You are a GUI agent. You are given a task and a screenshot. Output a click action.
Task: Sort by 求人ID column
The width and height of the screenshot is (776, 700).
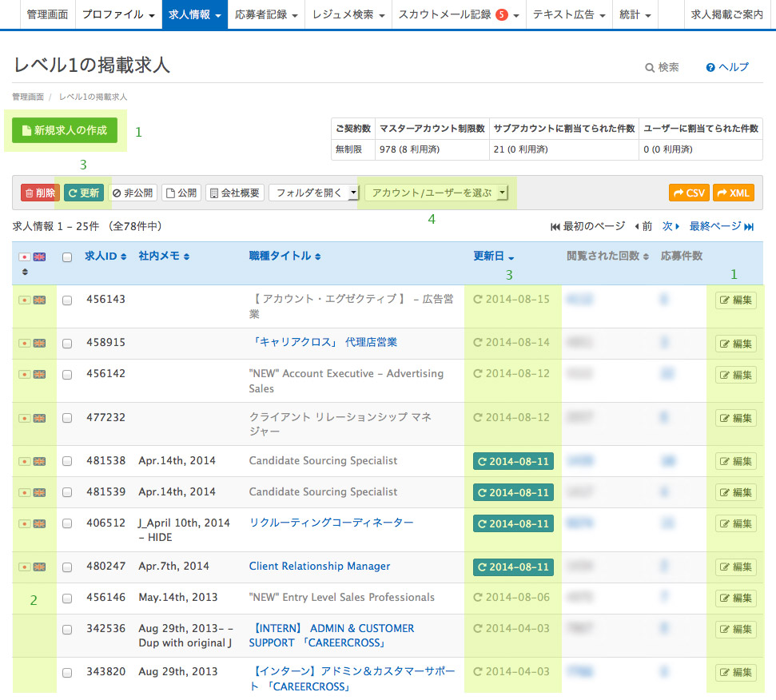click(x=105, y=256)
